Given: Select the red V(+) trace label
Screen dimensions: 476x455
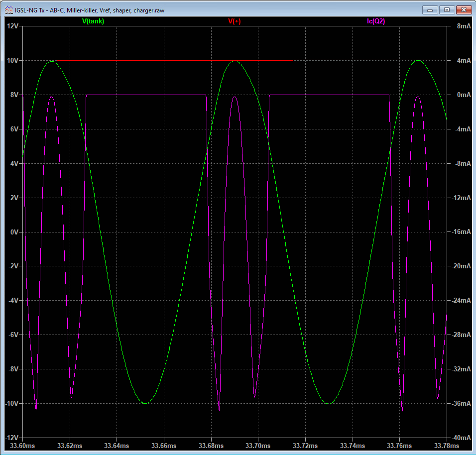Looking at the screenshot, I should pyautogui.click(x=235, y=21).
